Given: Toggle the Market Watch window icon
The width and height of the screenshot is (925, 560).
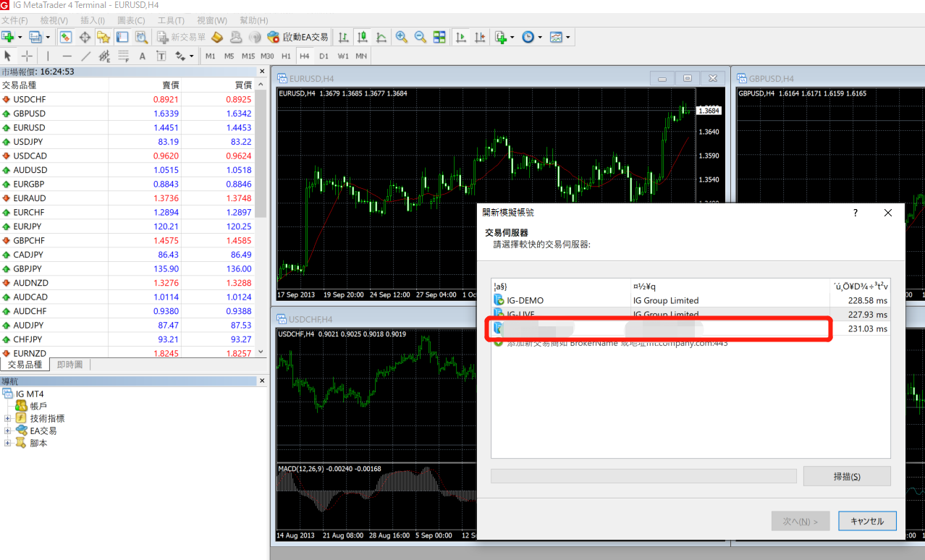Looking at the screenshot, I should (x=66, y=37).
